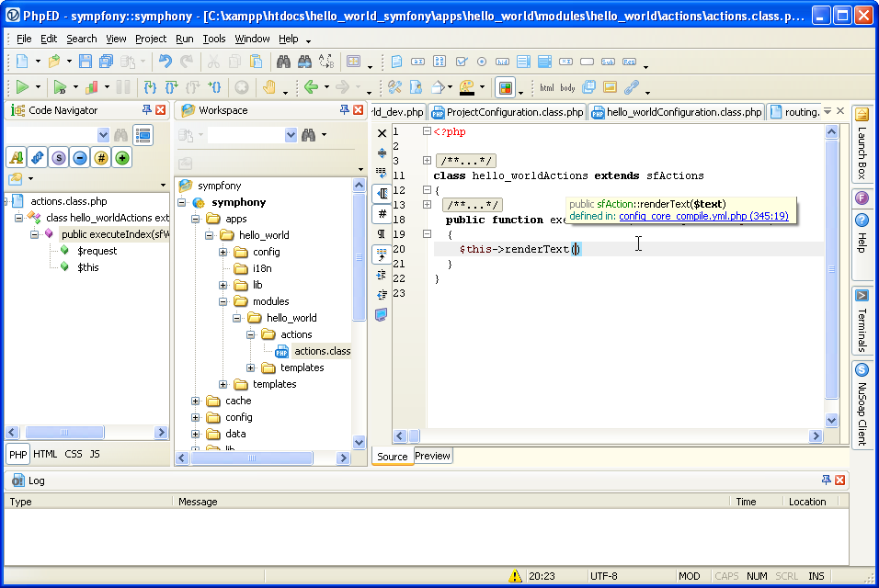The width and height of the screenshot is (879, 588).
Task: Select actions.class file in Workspace tree
Action: coord(322,351)
